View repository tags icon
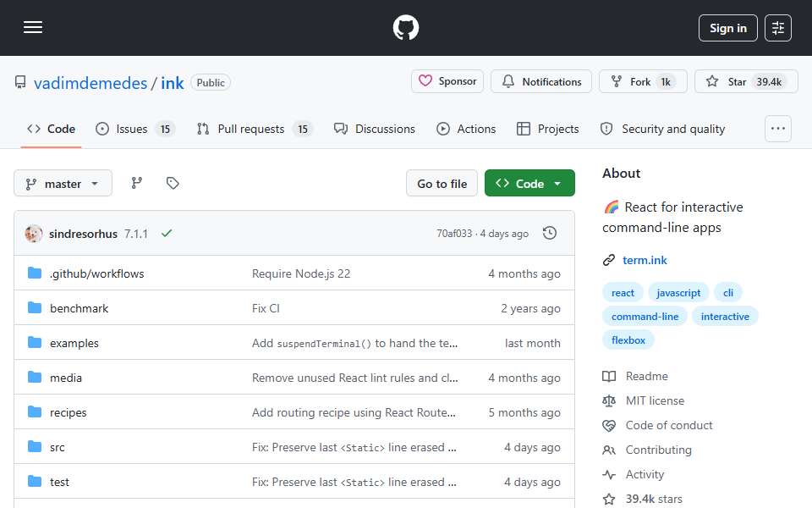Image resolution: width=812 pixels, height=508 pixels. [x=173, y=183]
